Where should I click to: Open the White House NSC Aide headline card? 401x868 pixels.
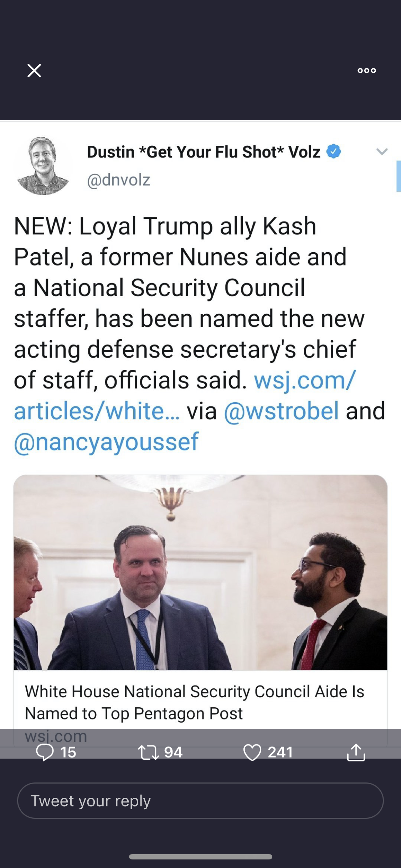(194, 702)
